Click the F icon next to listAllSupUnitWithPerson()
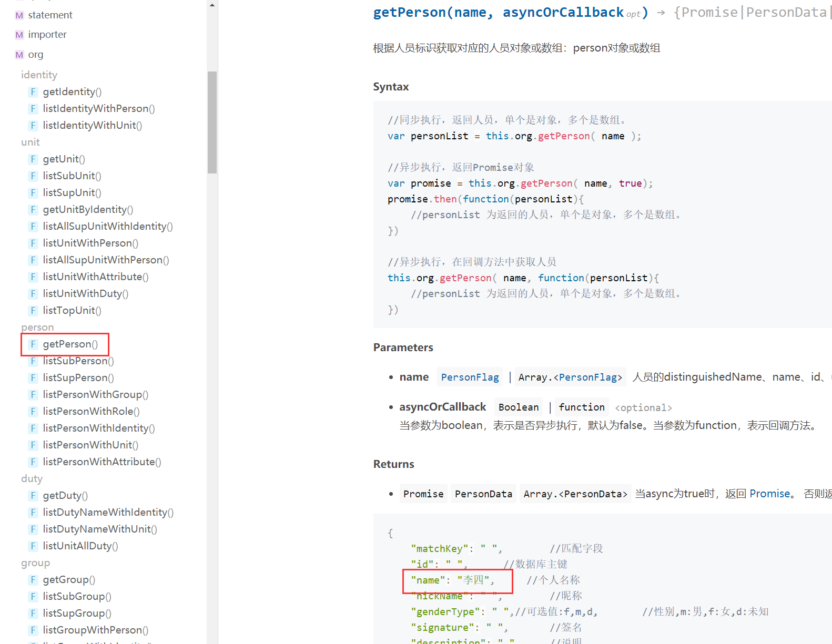Screen dimensions: 832x644 click(33, 260)
